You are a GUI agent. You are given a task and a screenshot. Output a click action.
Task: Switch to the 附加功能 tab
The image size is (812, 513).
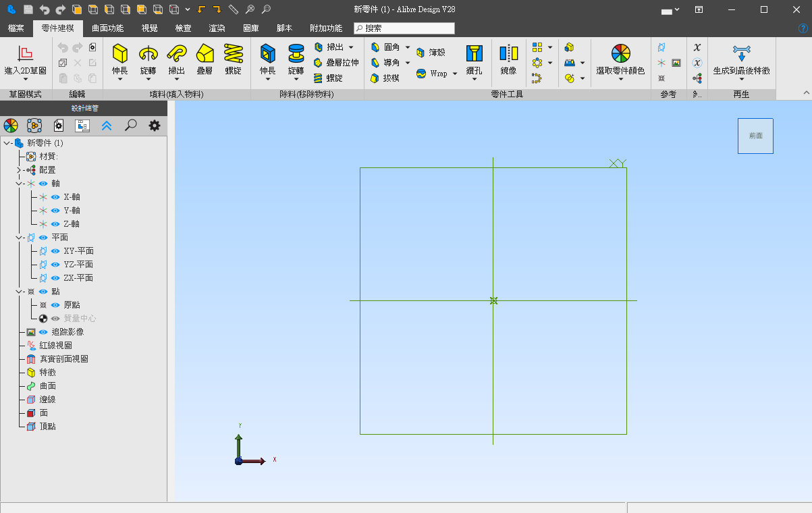pos(326,28)
